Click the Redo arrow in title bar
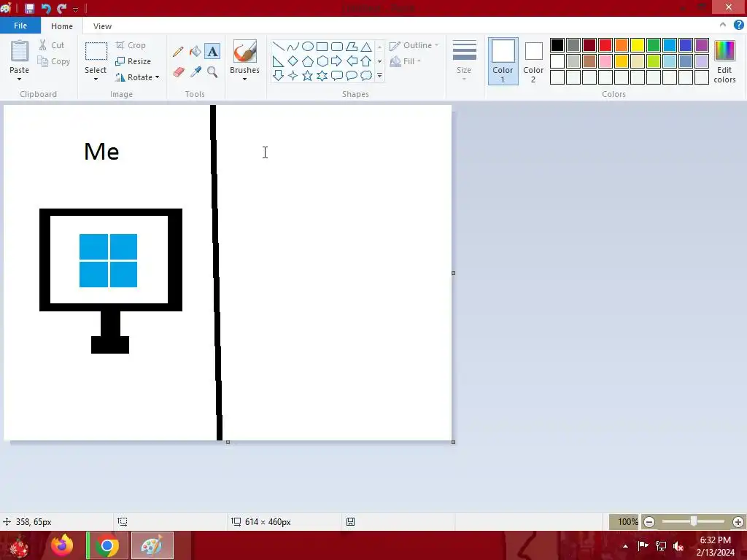Image resolution: width=747 pixels, height=560 pixels. click(61, 8)
